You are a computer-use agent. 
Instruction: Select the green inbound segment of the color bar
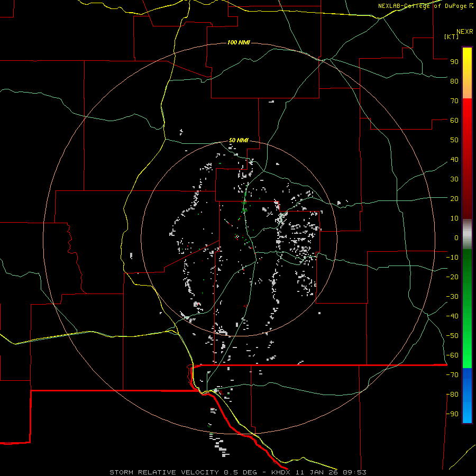coord(467,309)
